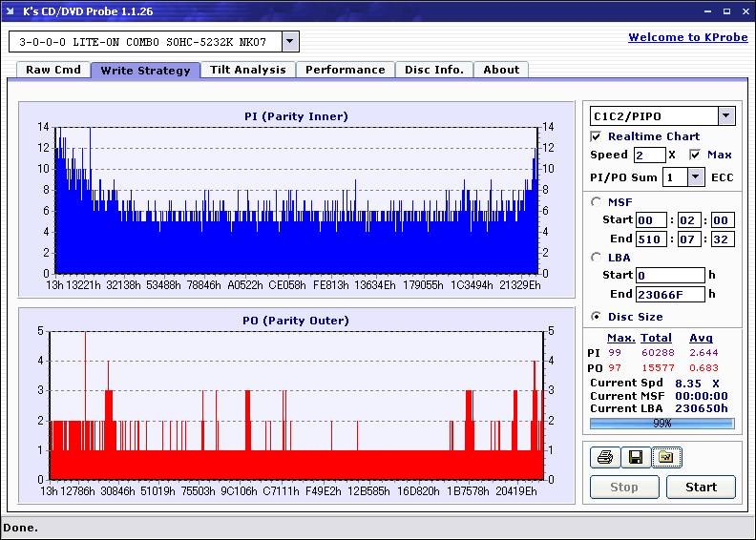Click the chart folder icon button
756x540 pixels.
[665, 458]
